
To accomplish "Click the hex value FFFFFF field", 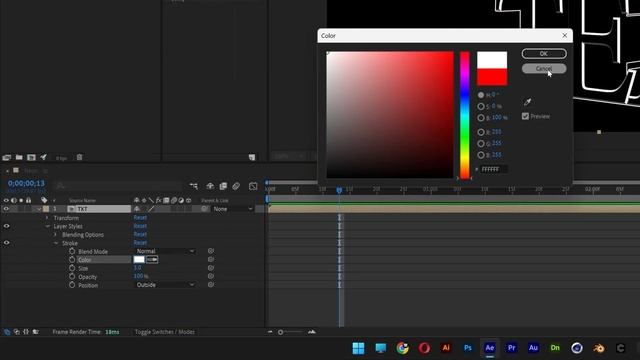I will [493, 169].
